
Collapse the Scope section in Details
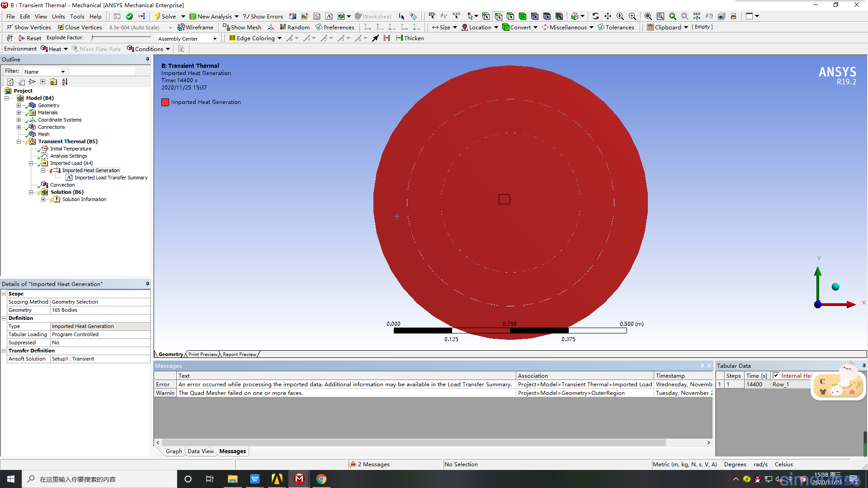point(4,294)
